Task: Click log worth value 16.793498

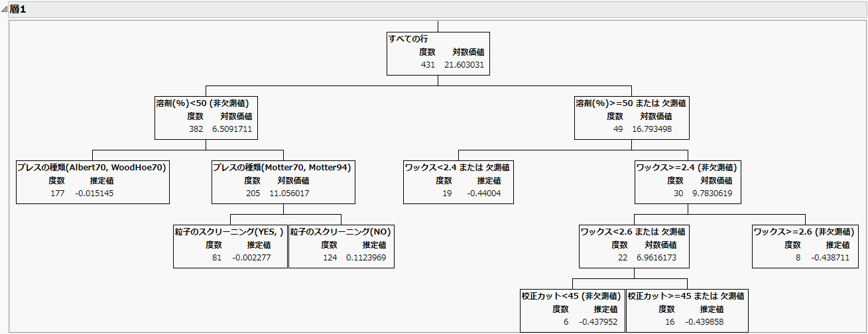Action: pos(652,129)
